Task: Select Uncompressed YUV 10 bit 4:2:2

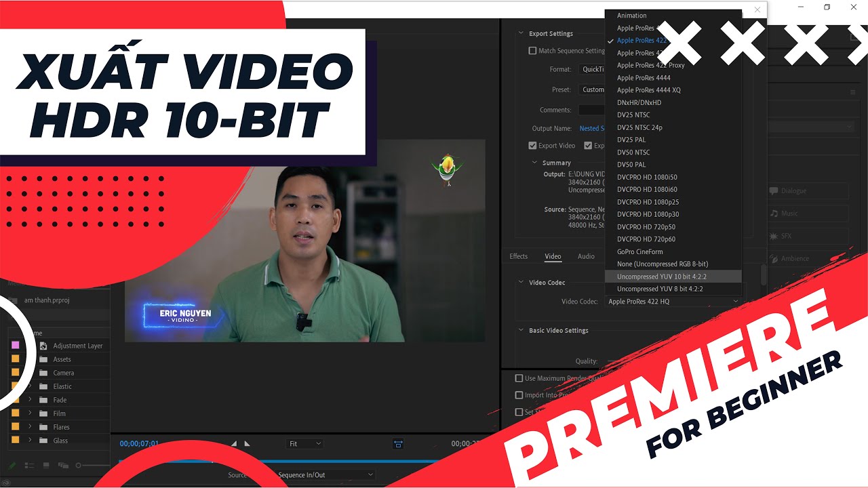Action: pyautogui.click(x=673, y=277)
